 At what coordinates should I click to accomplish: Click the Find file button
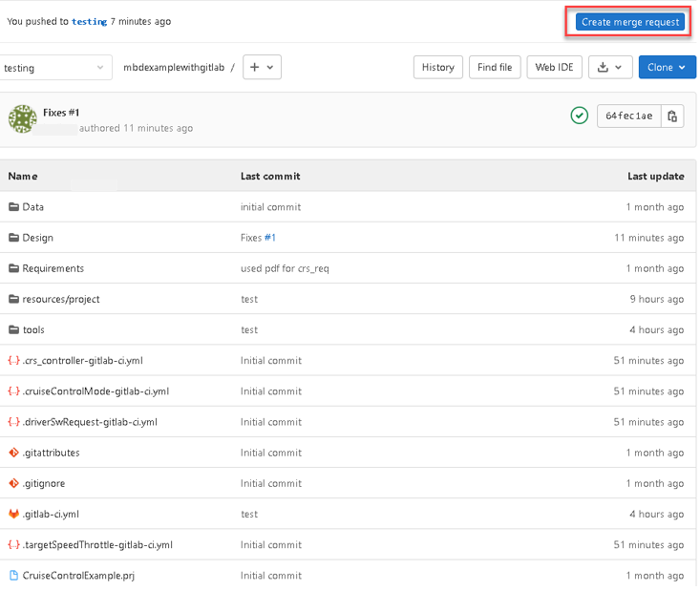[494, 68]
